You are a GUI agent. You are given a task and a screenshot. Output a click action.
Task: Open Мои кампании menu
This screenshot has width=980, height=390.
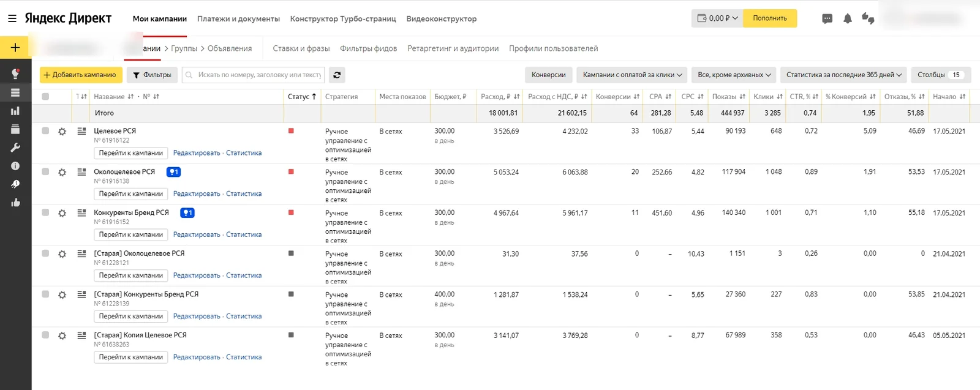(x=160, y=19)
